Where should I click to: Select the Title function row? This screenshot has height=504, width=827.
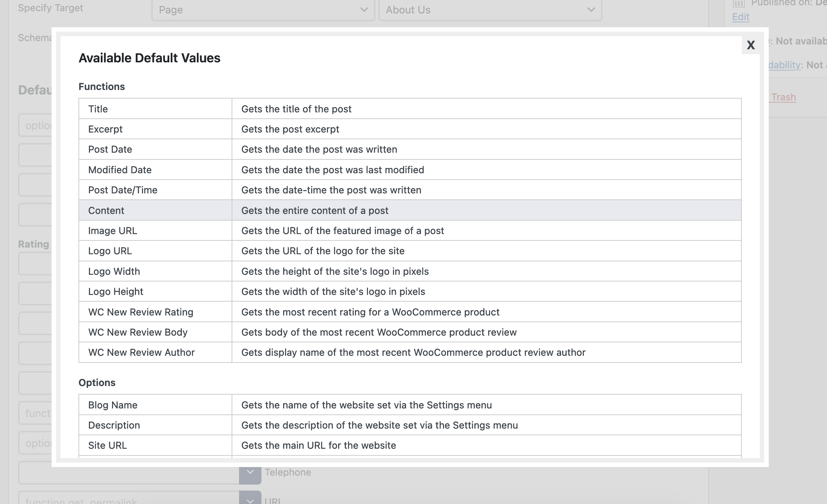pos(410,109)
